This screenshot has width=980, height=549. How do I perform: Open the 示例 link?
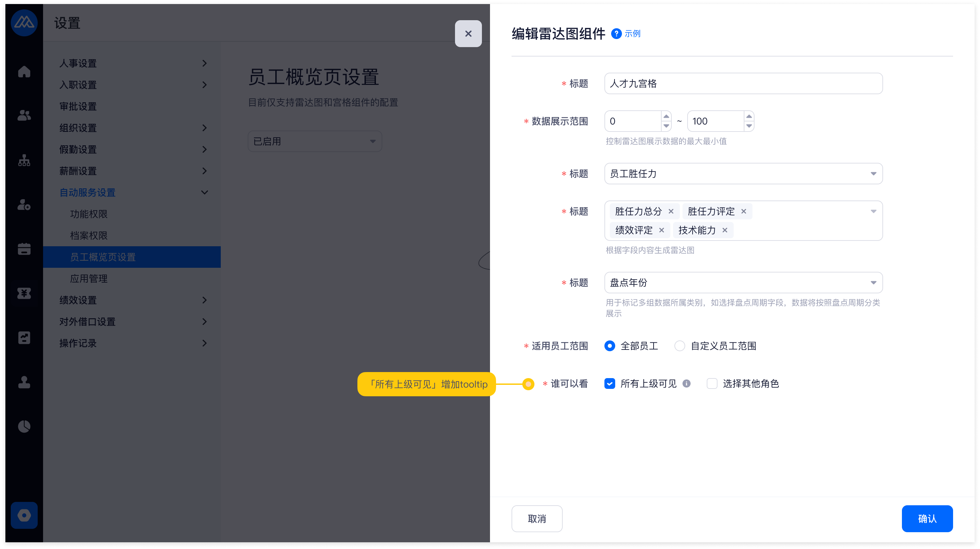[x=633, y=33]
